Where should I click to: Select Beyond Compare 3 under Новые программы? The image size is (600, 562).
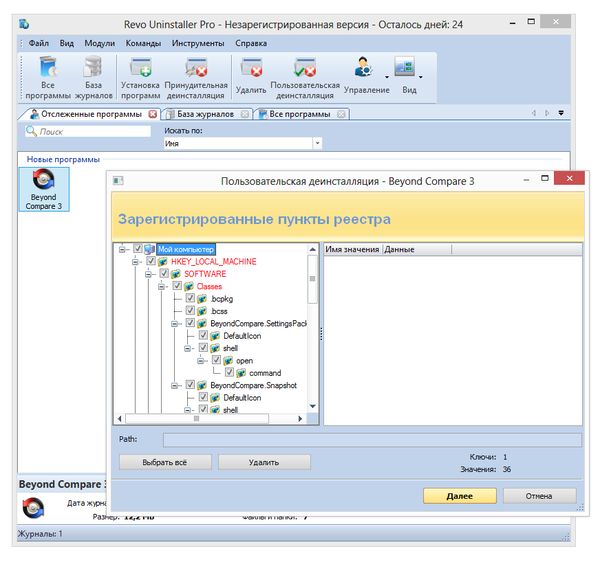tap(44, 189)
